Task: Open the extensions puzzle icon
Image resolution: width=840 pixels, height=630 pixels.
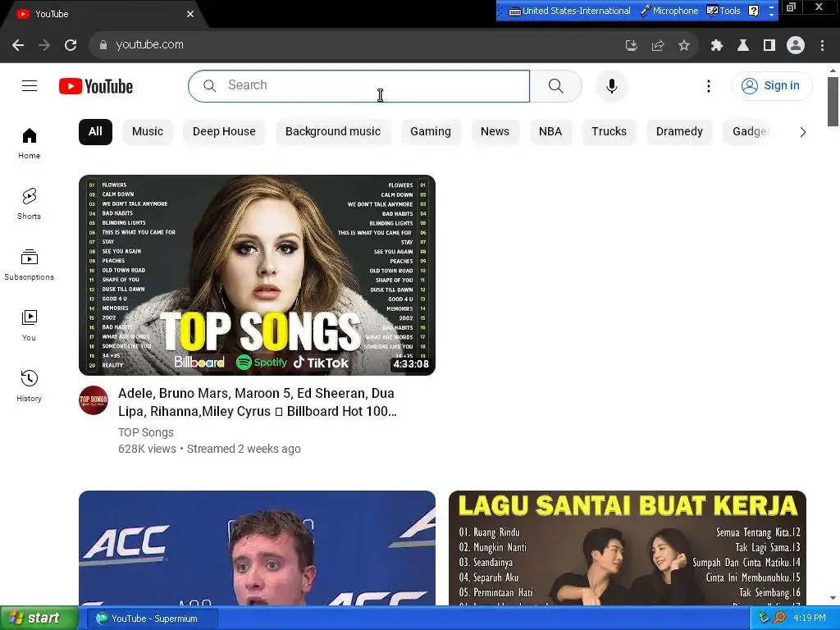Action: point(717,46)
